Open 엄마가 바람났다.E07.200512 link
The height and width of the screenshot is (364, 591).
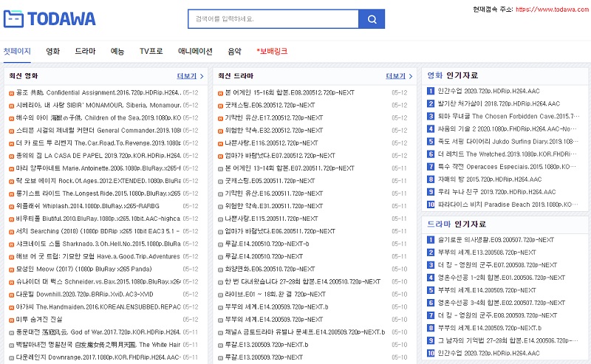[x=280, y=156]
